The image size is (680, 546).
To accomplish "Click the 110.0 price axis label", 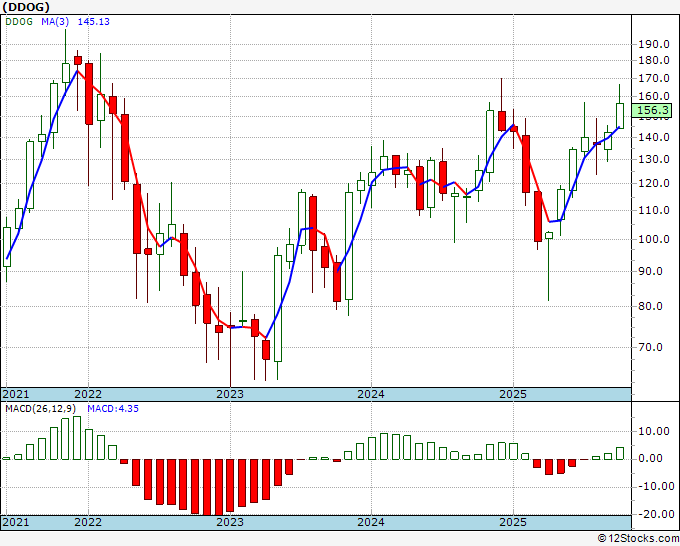I will click(654, 210).
